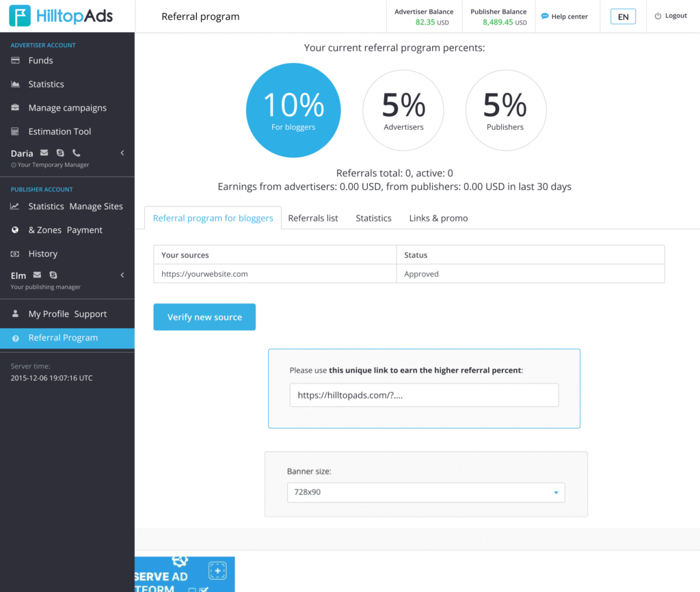Image resolution: width=700 pixels, height=592 pixels.
Task: Click the Logout power icon
Action: click(x=658, y=16)
